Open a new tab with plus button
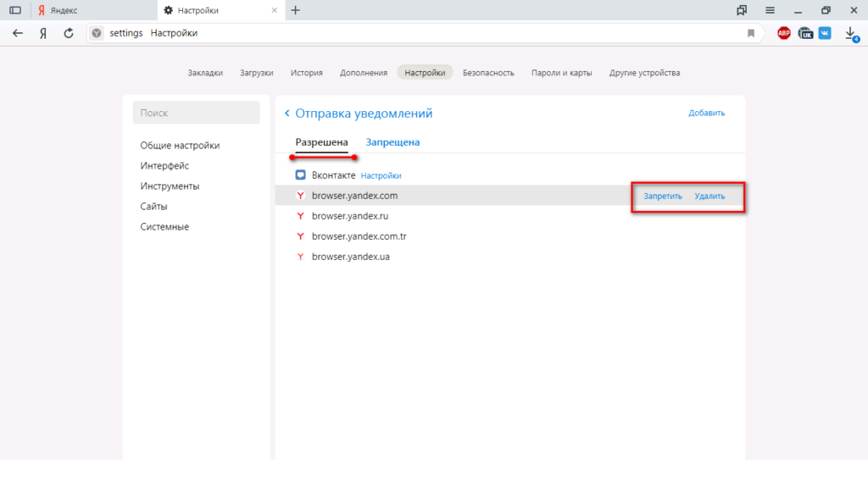 point(295,10)
